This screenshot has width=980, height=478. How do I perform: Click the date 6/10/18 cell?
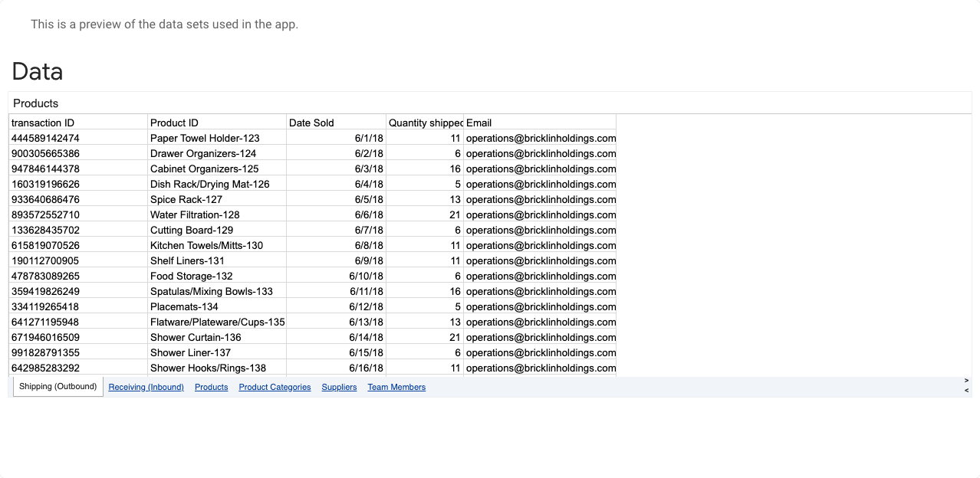pyautogui.click(x=337, y=276)
